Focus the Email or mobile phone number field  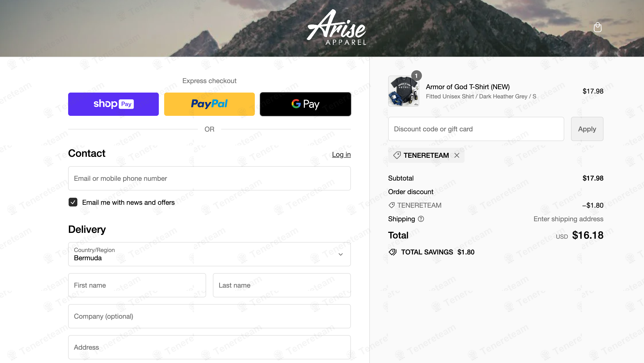click(209, 178)
